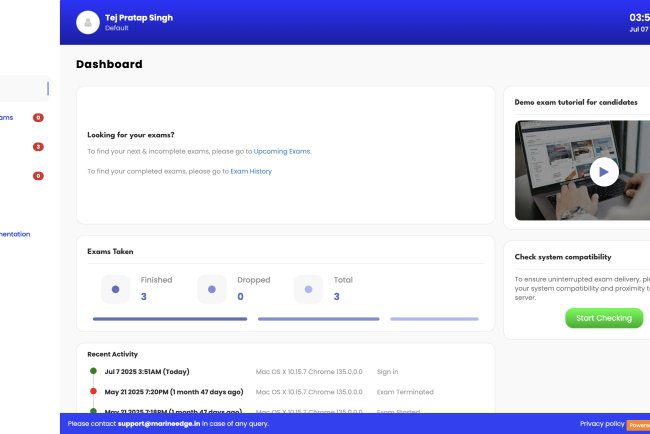
Task: Click the Finished exams dot icon
Action: pos(115,289)
